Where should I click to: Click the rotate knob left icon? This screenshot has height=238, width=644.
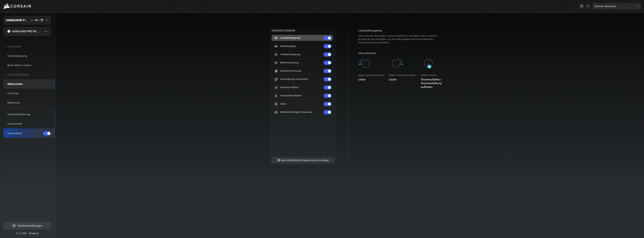[365, 63]
